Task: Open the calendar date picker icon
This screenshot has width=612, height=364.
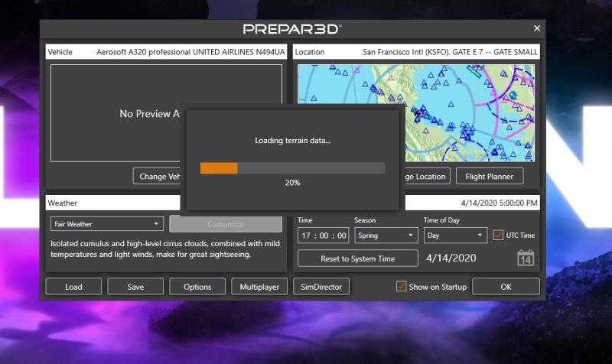Action: click(526, 258)
